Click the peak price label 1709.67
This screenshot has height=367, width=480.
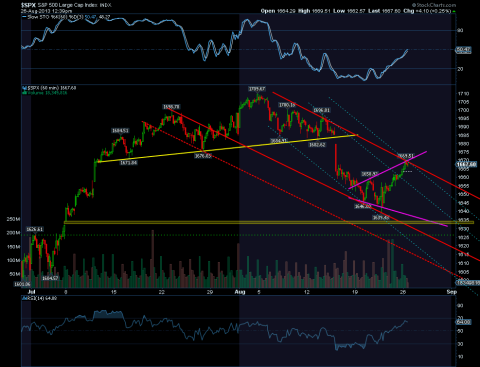tap(257, 89)
